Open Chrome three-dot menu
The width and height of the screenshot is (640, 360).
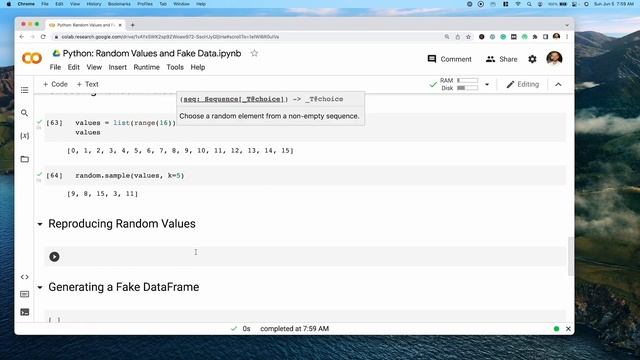(x=567, y=37)
